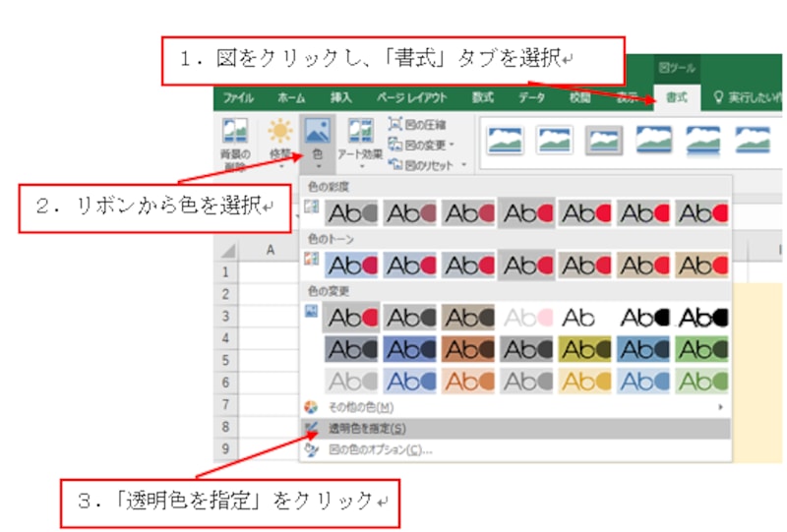Select the grayscale recolor thumbnail
Image resolution: width=787 pixels, height=532 pixels.
pyautogui.click(x=410, y=318)
